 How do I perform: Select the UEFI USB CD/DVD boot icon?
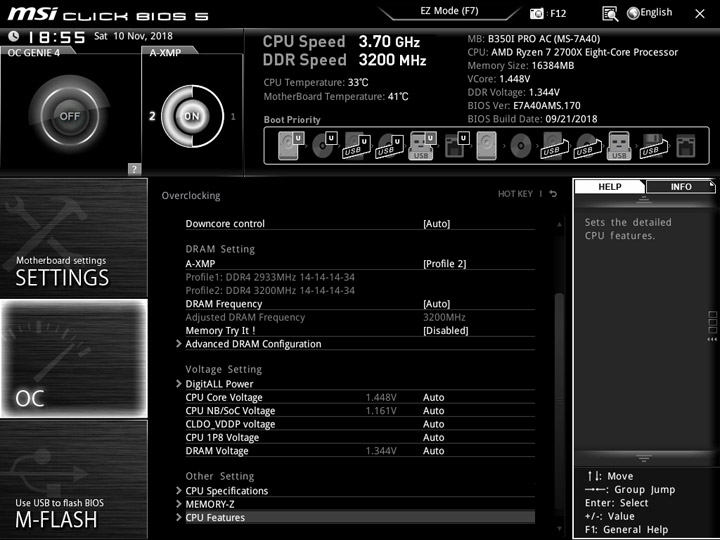point(389,146)
